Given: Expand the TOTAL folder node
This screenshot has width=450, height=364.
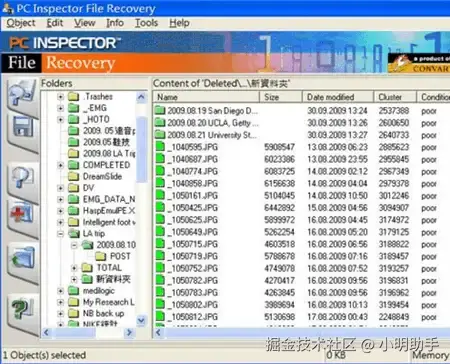Looking at the screenshot, I should (74, 268).
